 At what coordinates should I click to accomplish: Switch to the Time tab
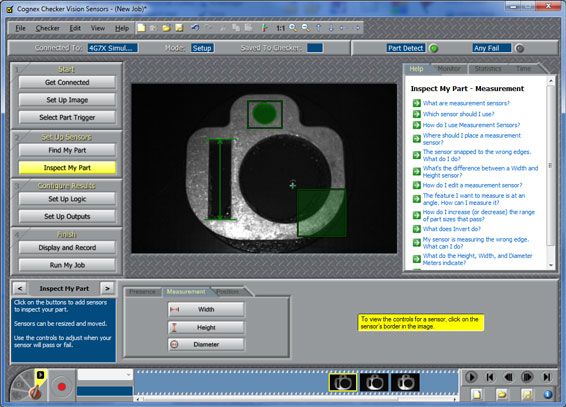pos(523,69)
